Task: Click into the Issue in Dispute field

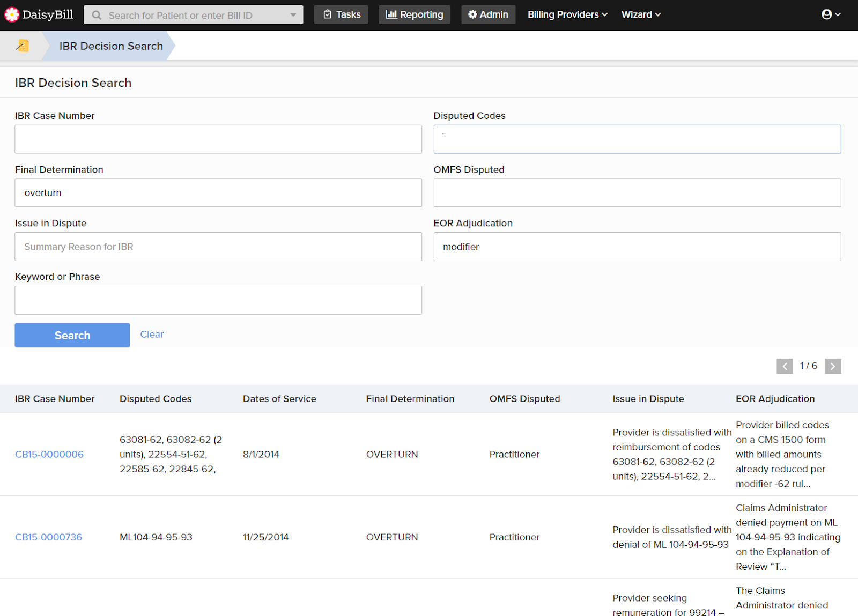Action: (x=218, y=247)
